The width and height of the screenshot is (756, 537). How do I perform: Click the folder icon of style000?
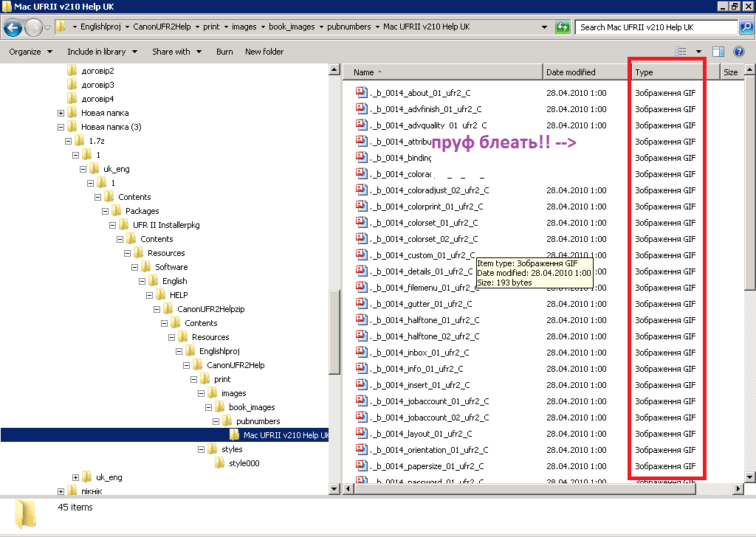point(220,462)
